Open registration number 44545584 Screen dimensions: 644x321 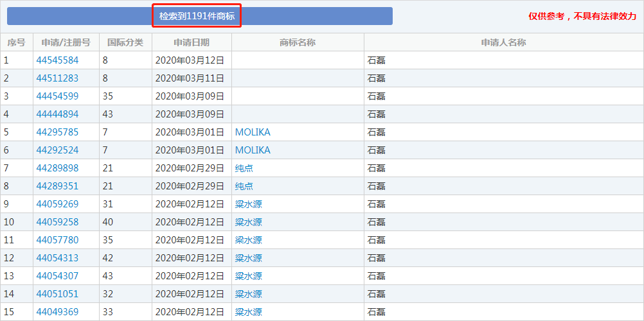(57, 60)
